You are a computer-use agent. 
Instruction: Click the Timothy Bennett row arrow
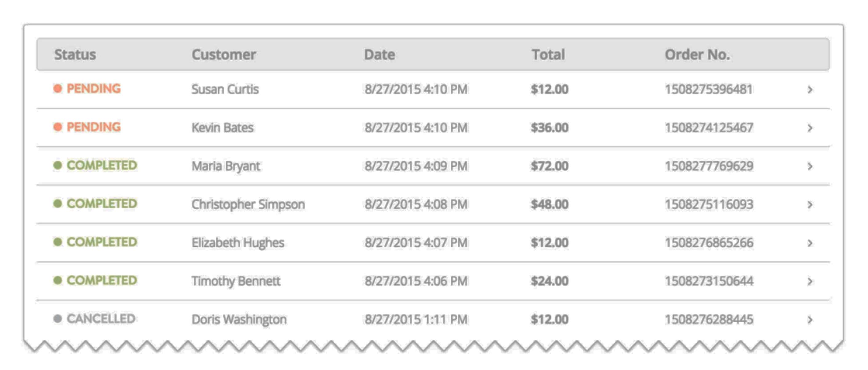(810, 281)
